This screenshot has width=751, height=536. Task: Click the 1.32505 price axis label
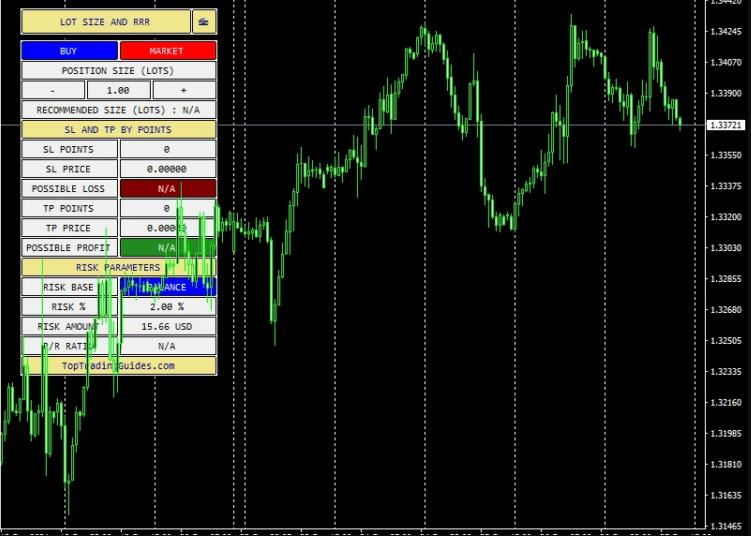coord(726,341)
